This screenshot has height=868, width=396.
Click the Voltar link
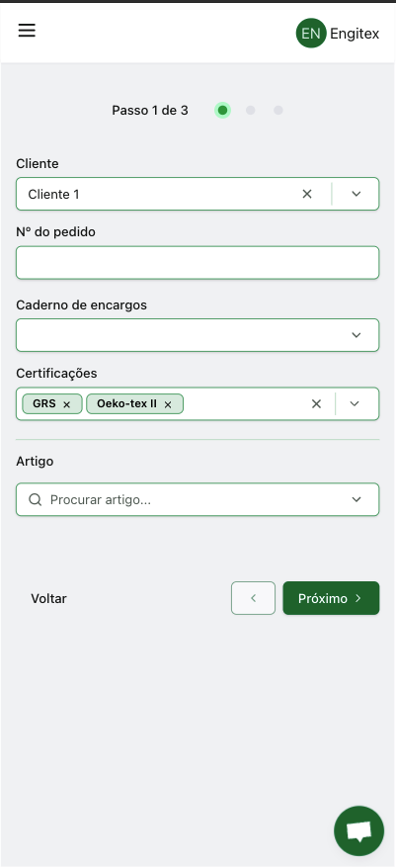pos(48,598)
